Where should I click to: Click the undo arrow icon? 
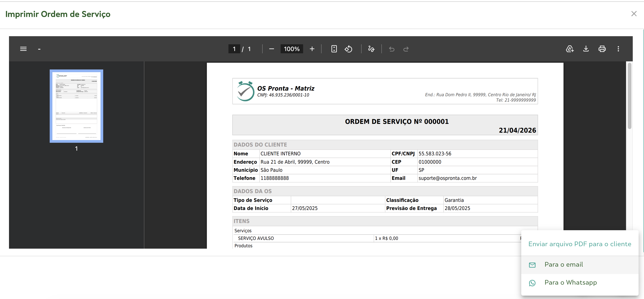pyautogui.click(x=391, y=49)
